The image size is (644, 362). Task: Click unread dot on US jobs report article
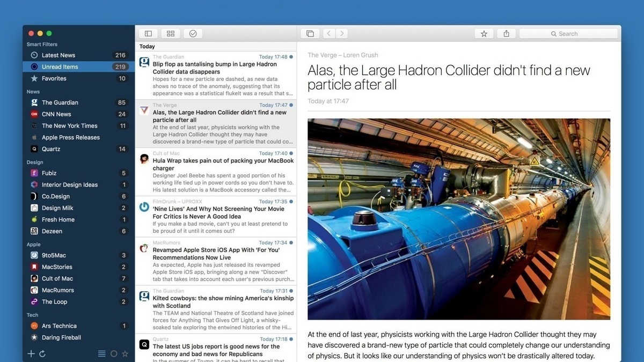(x=291, y=339)
